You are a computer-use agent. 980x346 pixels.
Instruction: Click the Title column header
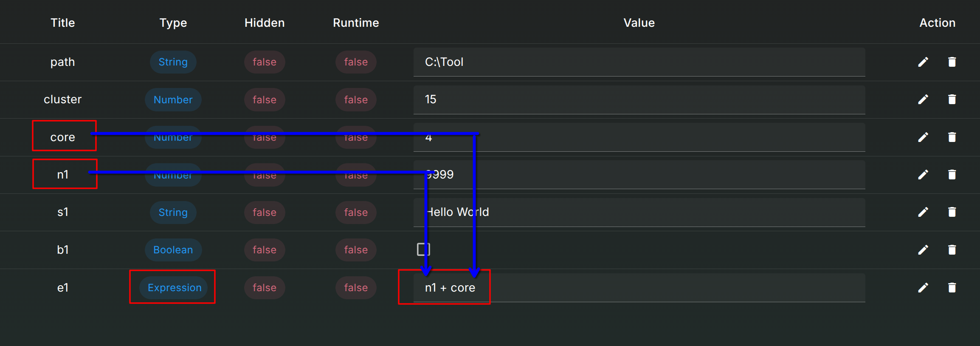coord(62,23)
